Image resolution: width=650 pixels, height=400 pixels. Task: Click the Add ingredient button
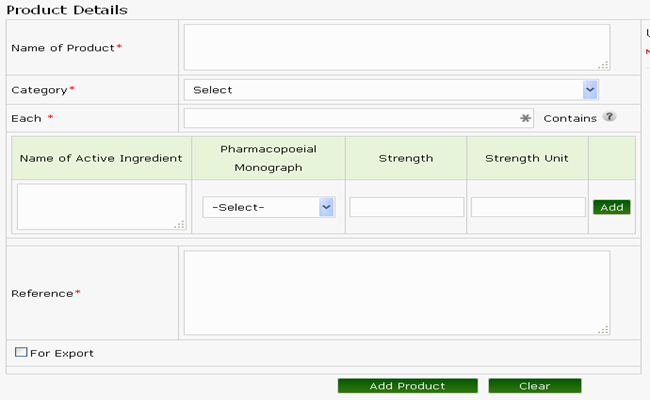611,207
